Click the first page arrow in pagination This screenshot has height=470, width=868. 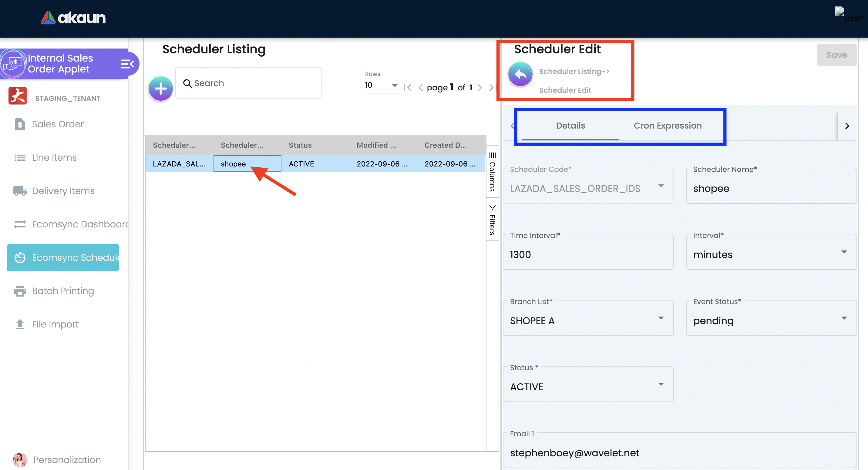coord(408,88)
